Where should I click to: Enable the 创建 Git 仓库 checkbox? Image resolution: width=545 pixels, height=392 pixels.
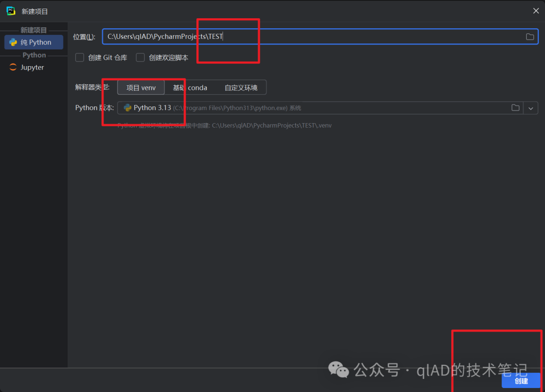80,58
